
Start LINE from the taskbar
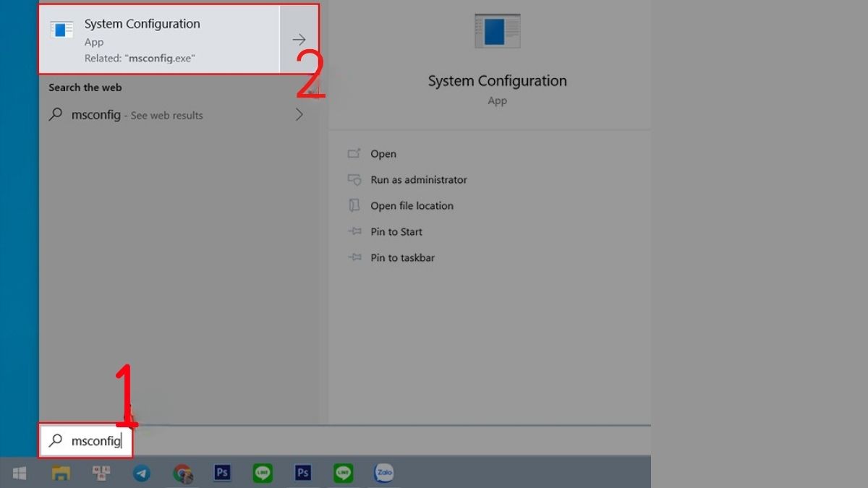pyautogui.click(x=262, y=473)
